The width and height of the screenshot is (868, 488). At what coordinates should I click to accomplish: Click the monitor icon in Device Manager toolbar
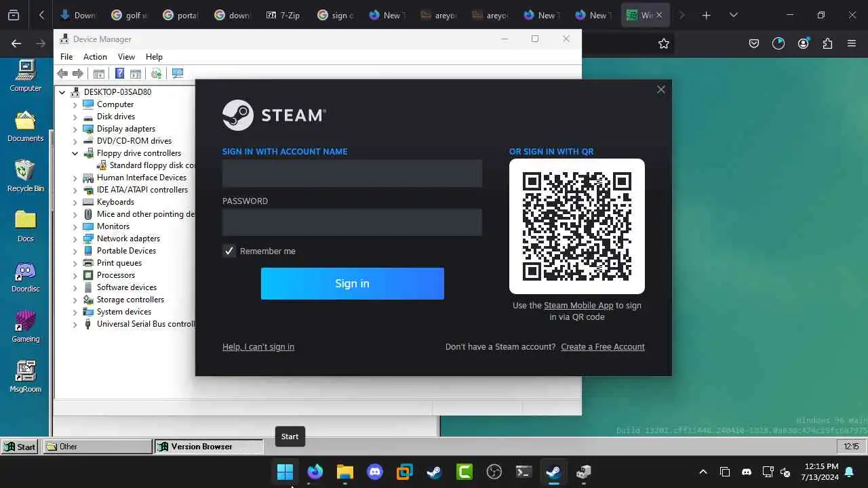(178, 73)
